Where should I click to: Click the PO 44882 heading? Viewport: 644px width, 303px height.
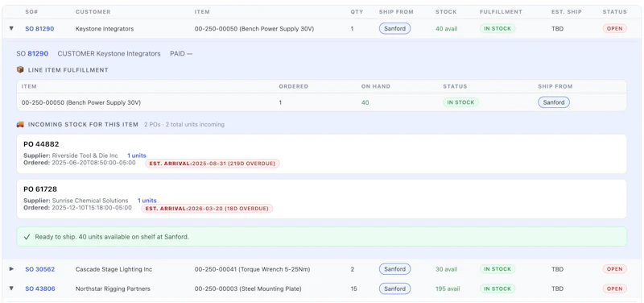[41, 144]
